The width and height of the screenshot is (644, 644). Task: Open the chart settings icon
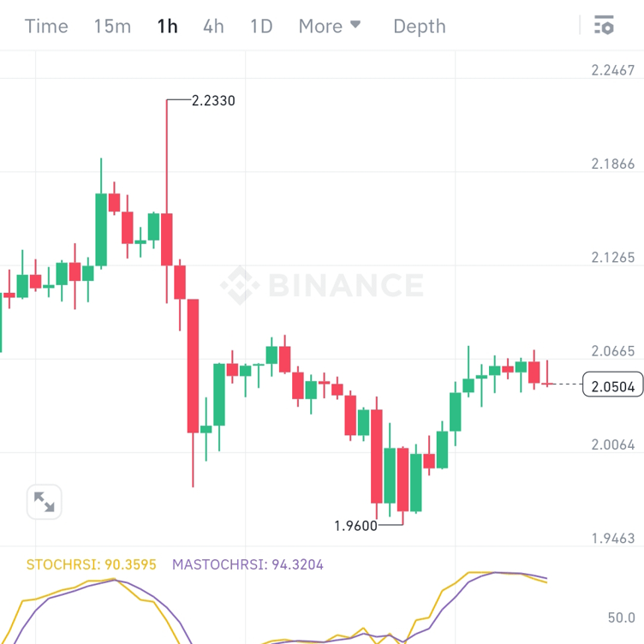point(604,26)
